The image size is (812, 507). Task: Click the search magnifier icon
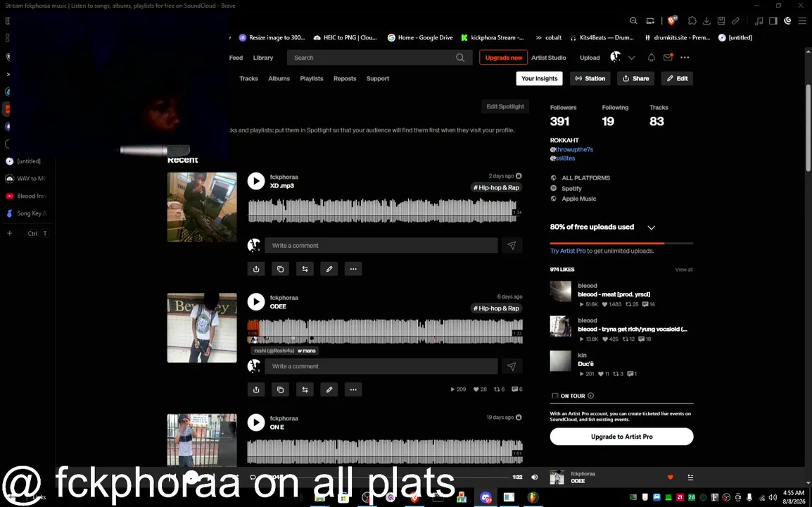[460, 58]
